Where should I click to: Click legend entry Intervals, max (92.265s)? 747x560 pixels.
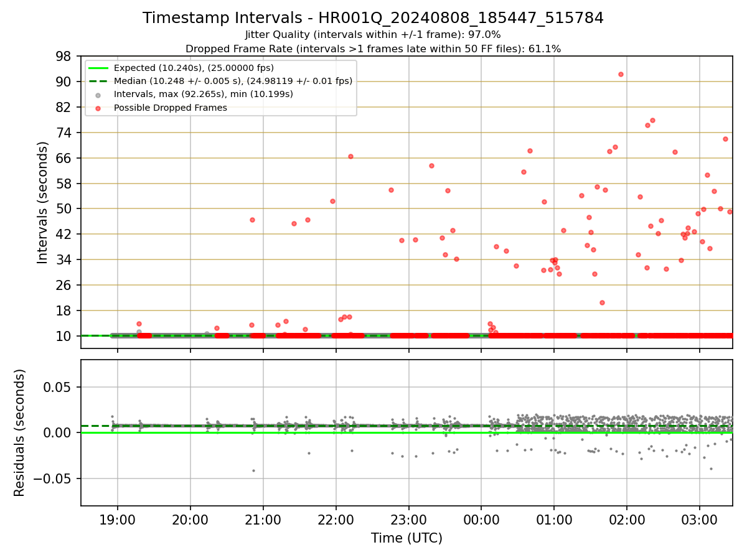(x=204, y=94)
